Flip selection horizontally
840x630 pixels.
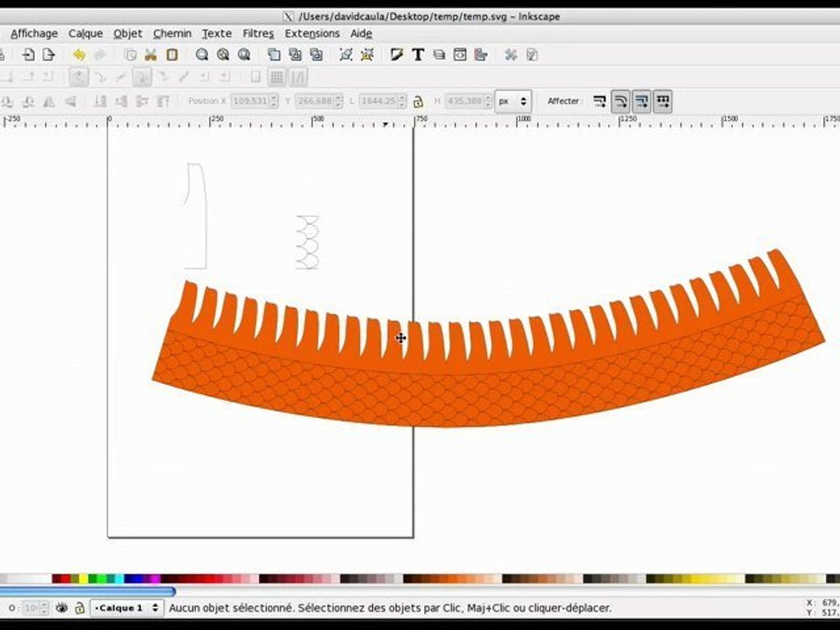click(49, 101)
